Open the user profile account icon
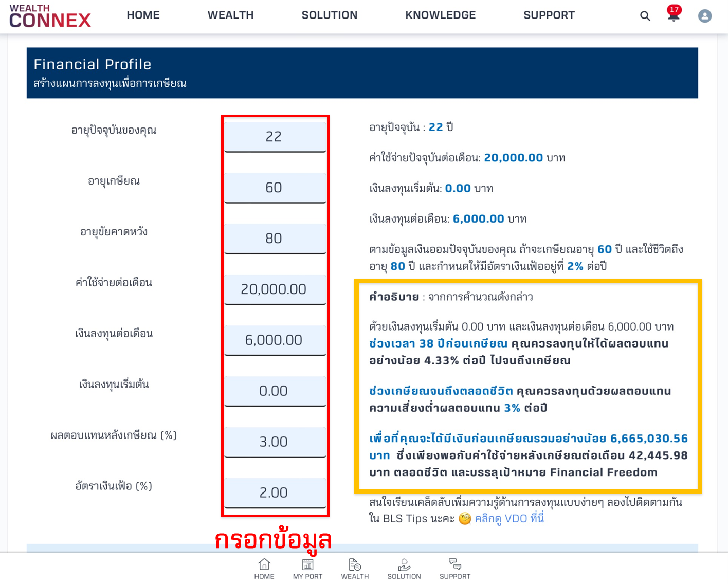 [704, 16]
